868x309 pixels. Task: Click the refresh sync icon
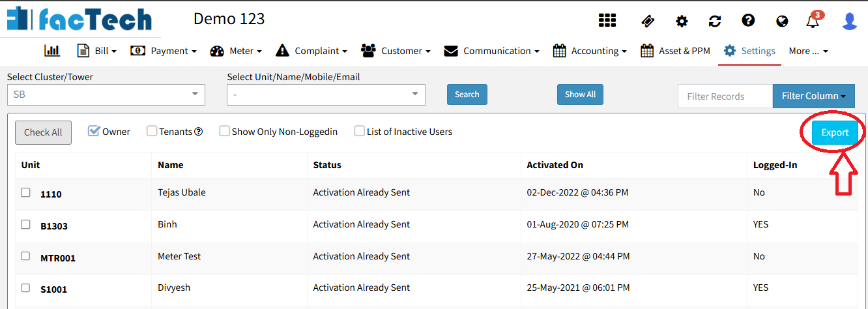click(715, 22)
